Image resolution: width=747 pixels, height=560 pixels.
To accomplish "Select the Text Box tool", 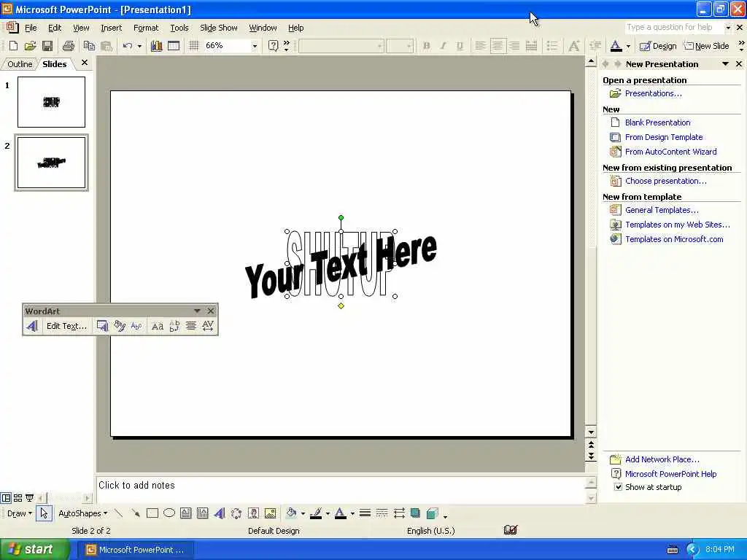I will coord(186,513).
